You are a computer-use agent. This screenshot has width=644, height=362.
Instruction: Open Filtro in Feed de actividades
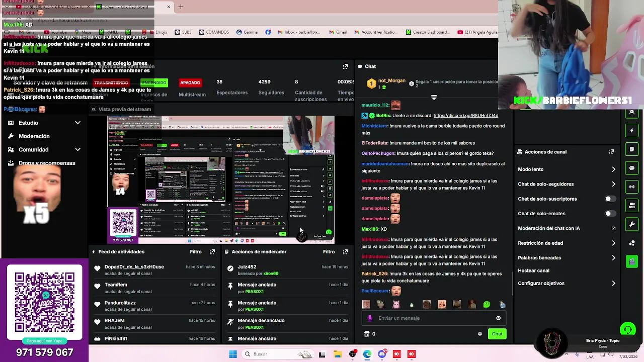[196, 252]
